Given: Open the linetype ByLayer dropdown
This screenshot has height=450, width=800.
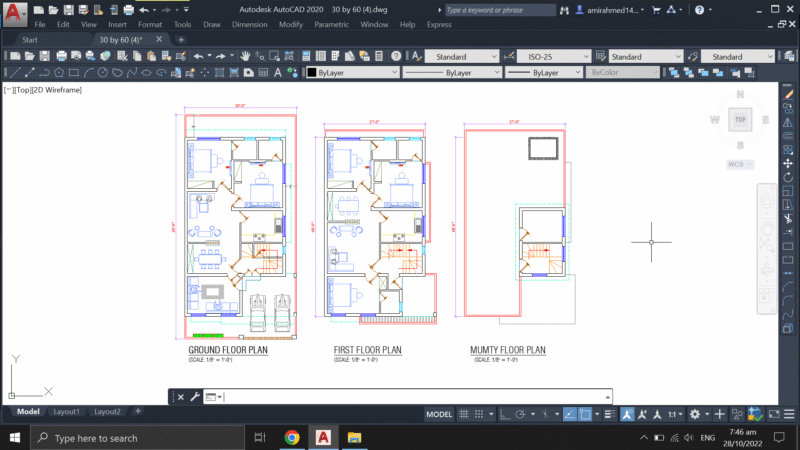Looking at the screenshot, I should point(452,73).
